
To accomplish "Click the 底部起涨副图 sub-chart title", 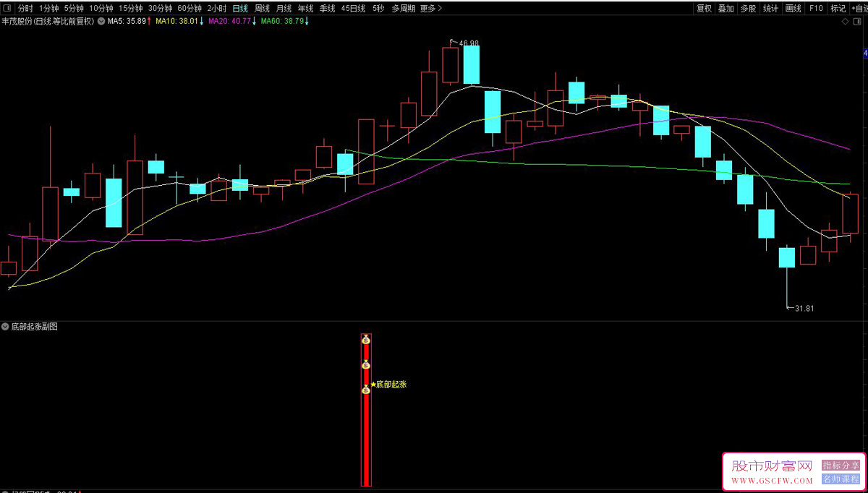I will click(x=34, y=327).
